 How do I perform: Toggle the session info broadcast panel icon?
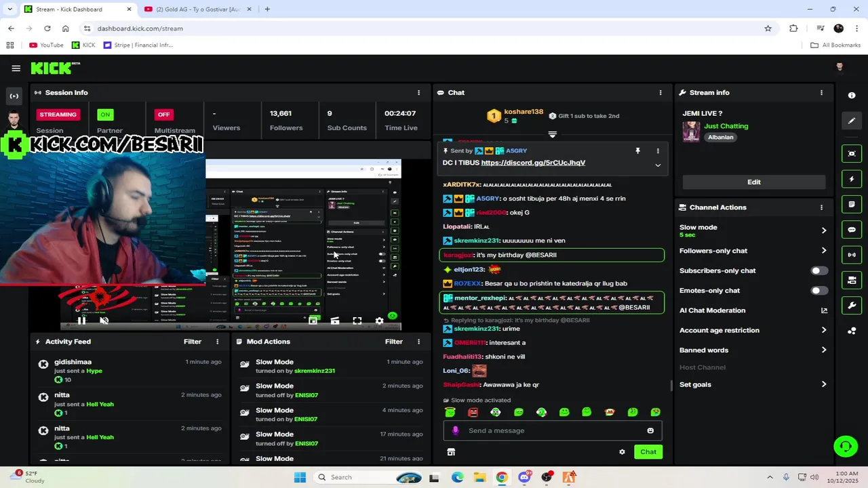point(852,255)
